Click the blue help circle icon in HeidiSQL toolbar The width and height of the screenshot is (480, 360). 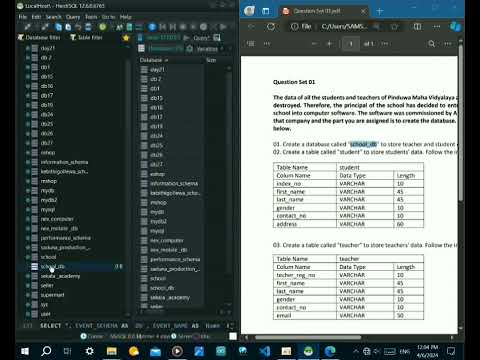152,27
